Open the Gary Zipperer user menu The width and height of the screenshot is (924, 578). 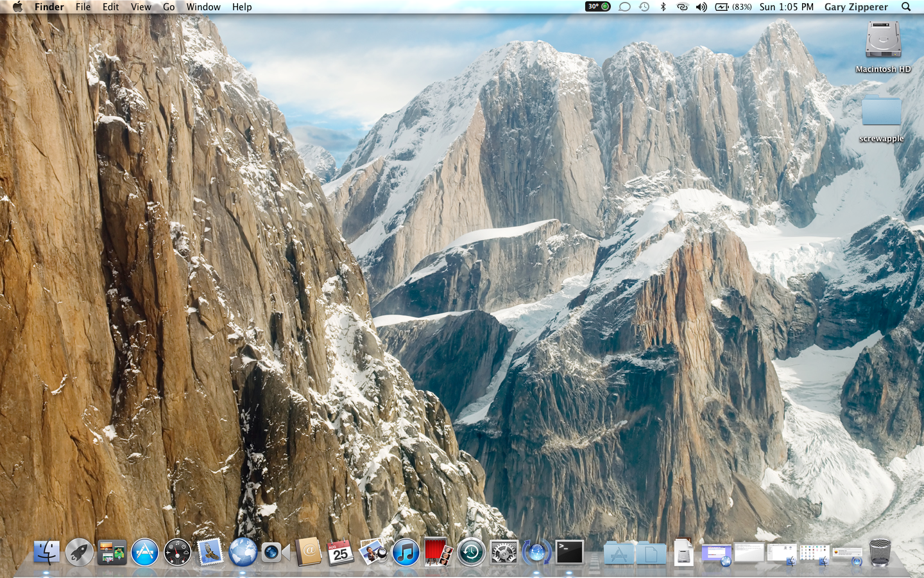856,7
